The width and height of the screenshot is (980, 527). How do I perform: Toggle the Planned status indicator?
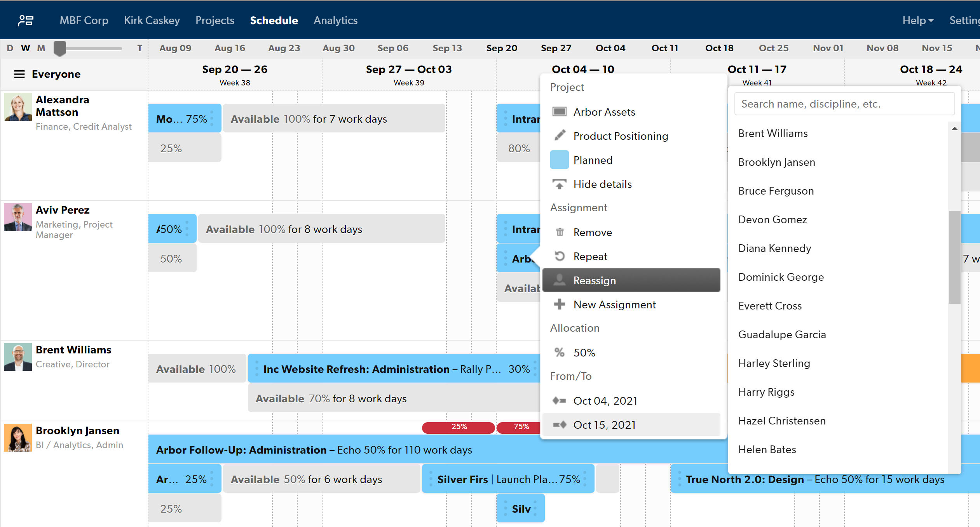tap(560, 160)
